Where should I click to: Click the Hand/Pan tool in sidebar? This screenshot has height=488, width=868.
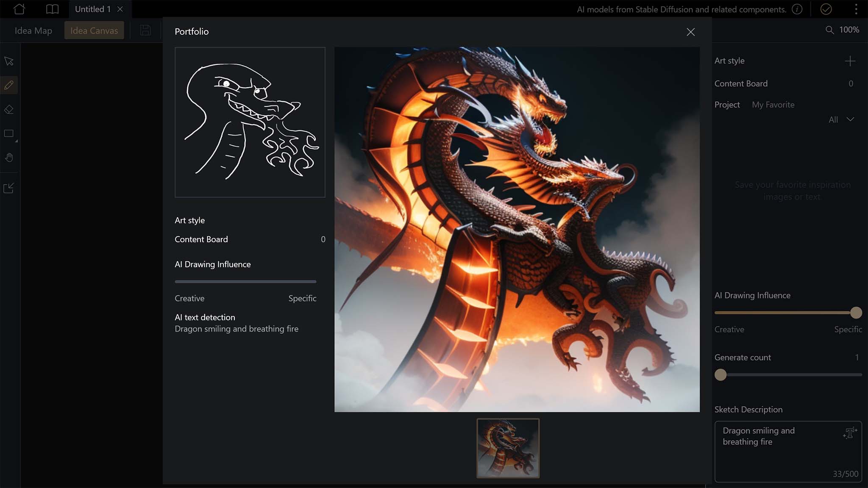click(x=9, y=157)
